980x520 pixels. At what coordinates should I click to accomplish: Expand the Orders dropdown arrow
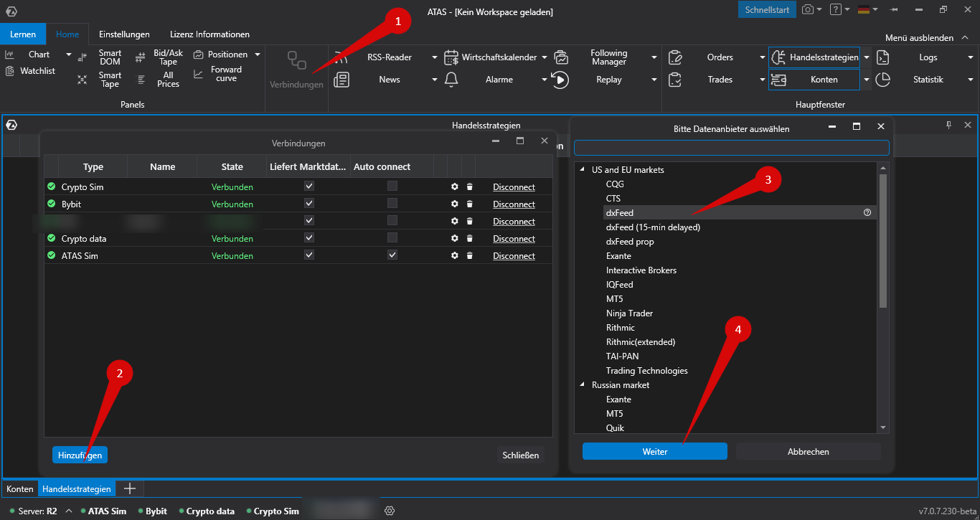(x=763, y=57)
